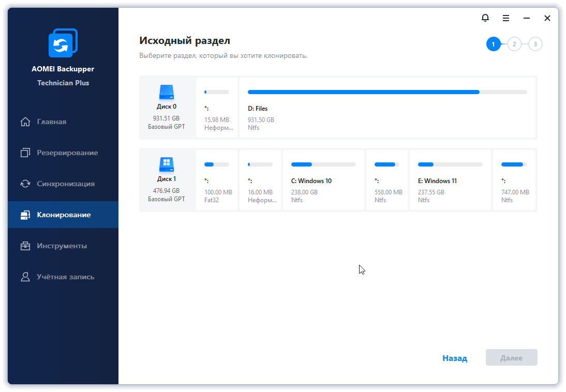Click the Sync arrows icon in sidebar

pos(25,184)
